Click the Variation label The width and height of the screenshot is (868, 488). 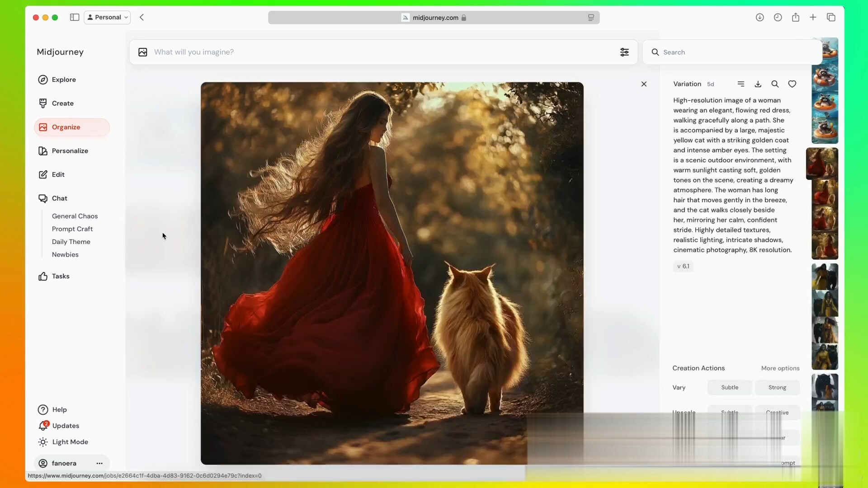(x=687, y=84)
